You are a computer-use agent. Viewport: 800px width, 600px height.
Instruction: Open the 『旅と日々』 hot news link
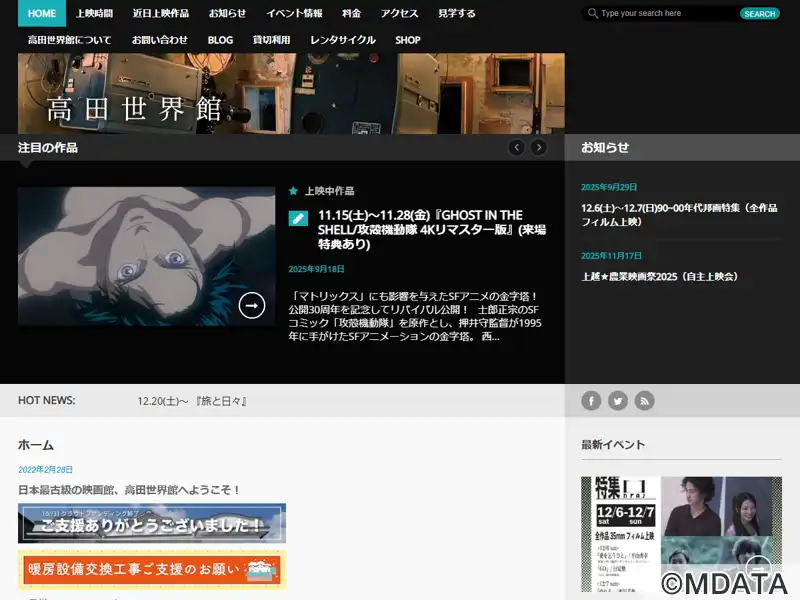tap(192, 401)
